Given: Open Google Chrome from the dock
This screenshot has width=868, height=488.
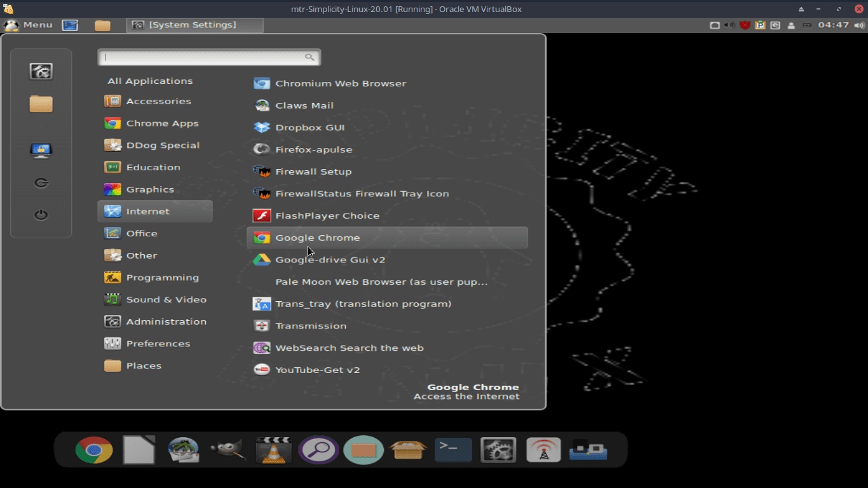Looking at the screenshot, I should pyautogui.click(x=93, y=449).
